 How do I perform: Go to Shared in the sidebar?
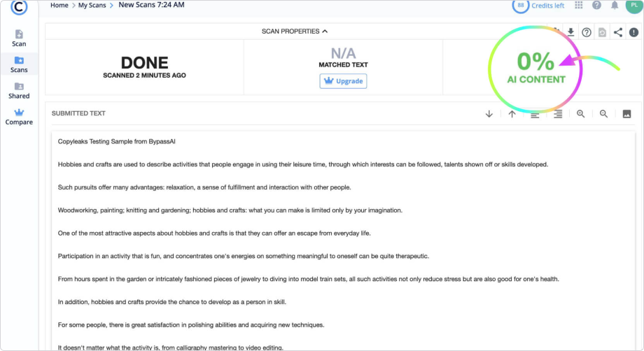click(x=19, y=90)
